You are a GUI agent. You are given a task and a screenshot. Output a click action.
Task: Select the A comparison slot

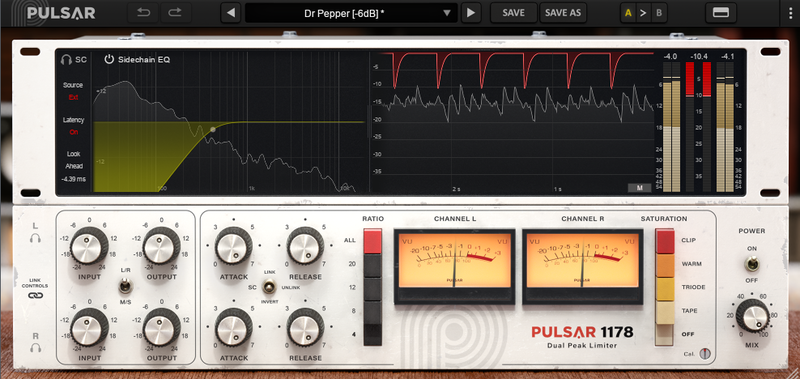tap(628, 13)
